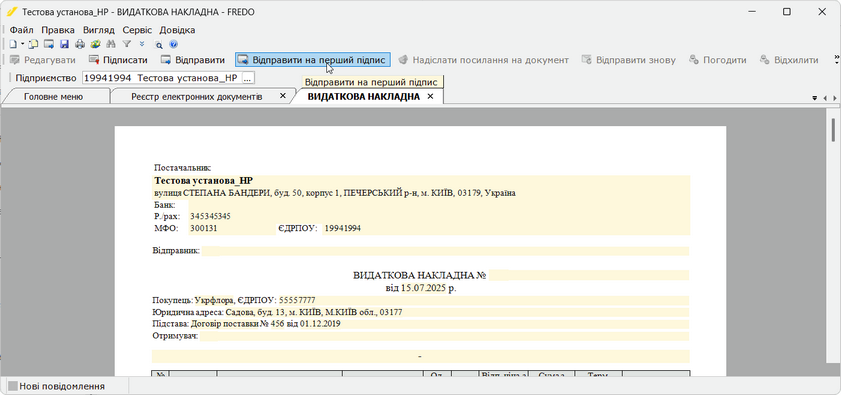Click the Нові повідомлення status indicator
Viewport: 841px width, 395px height.
pyautogui.click(x=56, y=386)
